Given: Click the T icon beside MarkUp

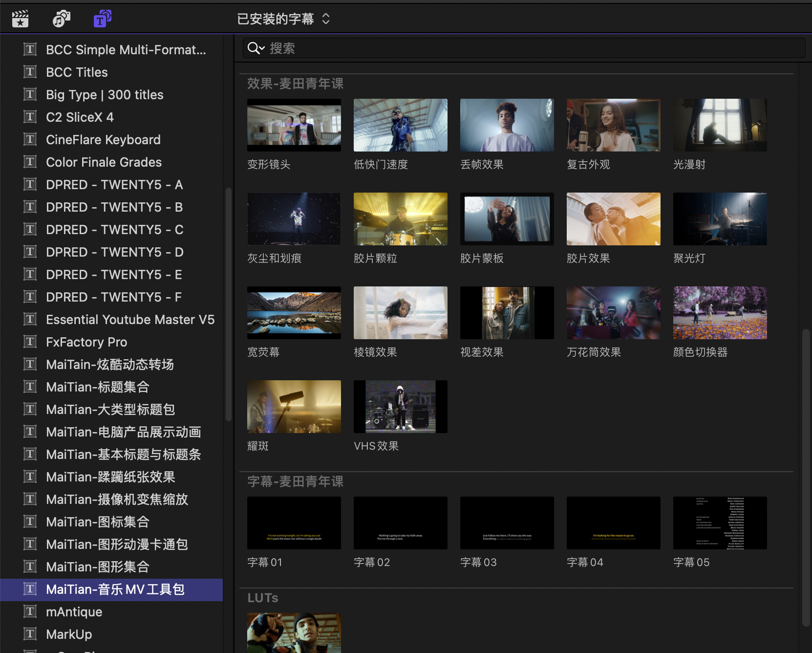Looking at the screenshot, I should click(x=30, y=634).
